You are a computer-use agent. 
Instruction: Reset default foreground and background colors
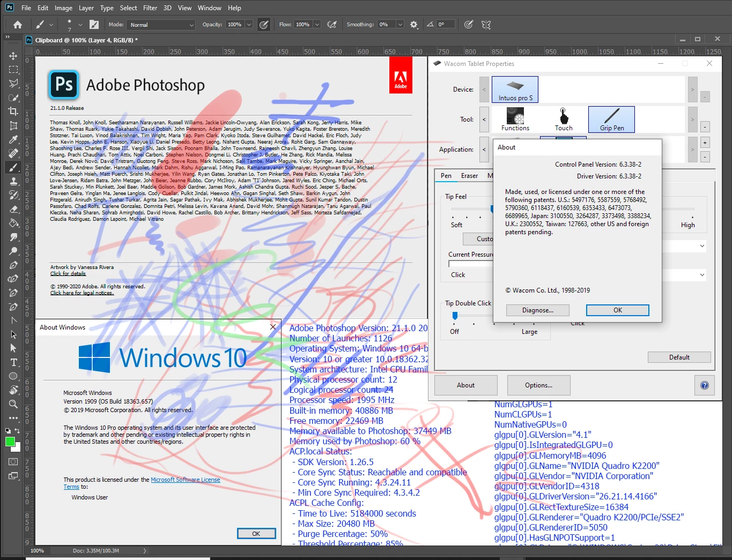pyautogui.click(x=8, y=430)
